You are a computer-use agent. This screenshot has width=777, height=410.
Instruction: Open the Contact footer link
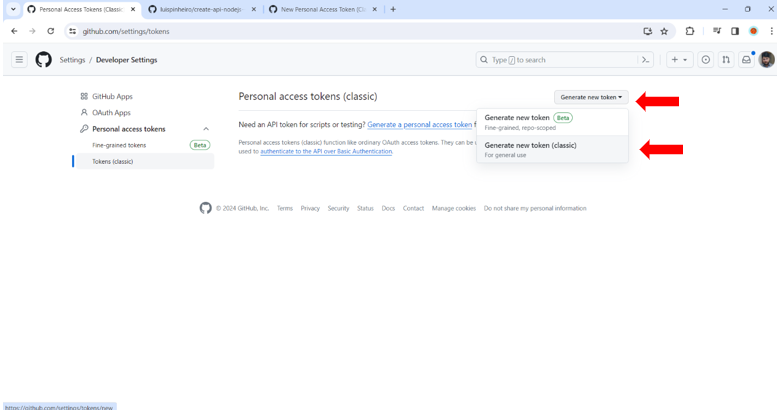[x=413, y=208]
